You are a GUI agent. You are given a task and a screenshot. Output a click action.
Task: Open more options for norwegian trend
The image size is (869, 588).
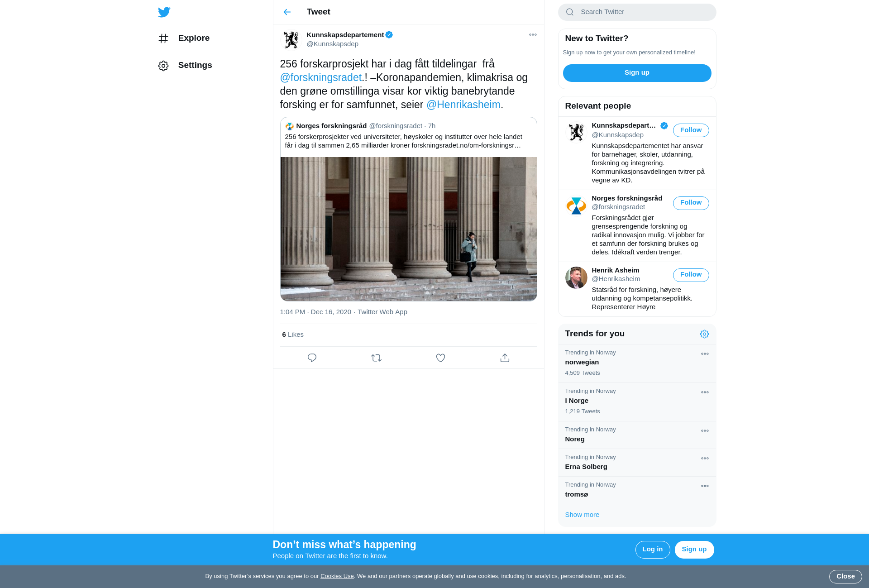point(705,354)
